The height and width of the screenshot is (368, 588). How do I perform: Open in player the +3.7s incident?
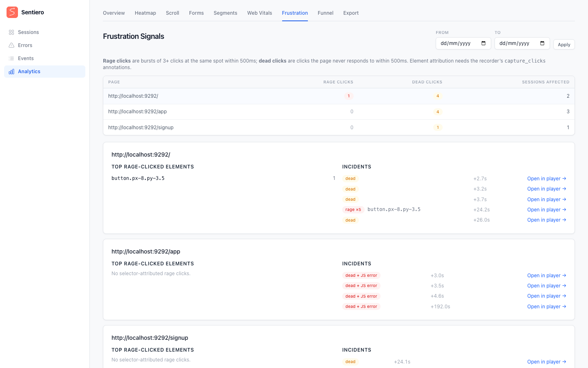coord(547,200)
